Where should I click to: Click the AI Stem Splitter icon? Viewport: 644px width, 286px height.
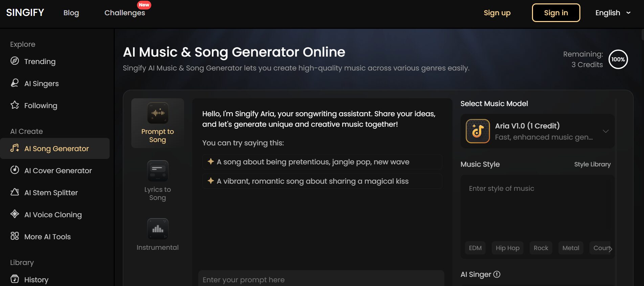[x=15, y=192]
